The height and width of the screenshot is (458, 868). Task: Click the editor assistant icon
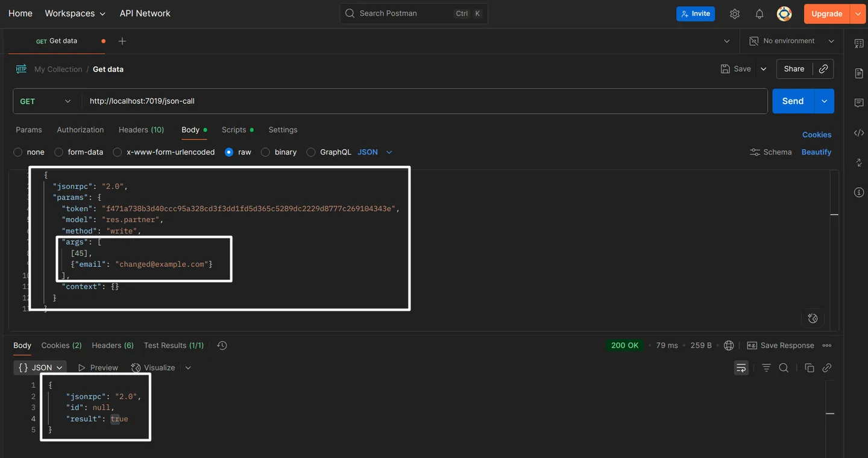click(813, 318)
